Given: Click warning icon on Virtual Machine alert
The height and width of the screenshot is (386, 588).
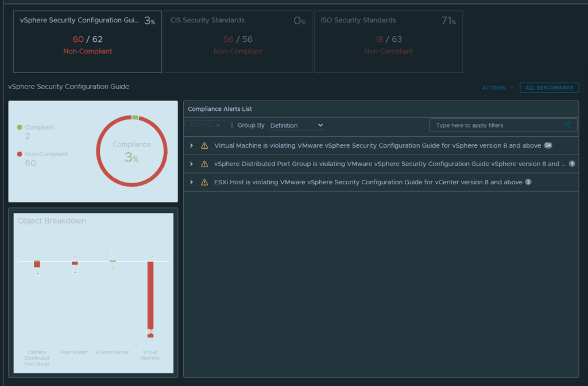Looking at the screenshot, I should pos(204,145).
